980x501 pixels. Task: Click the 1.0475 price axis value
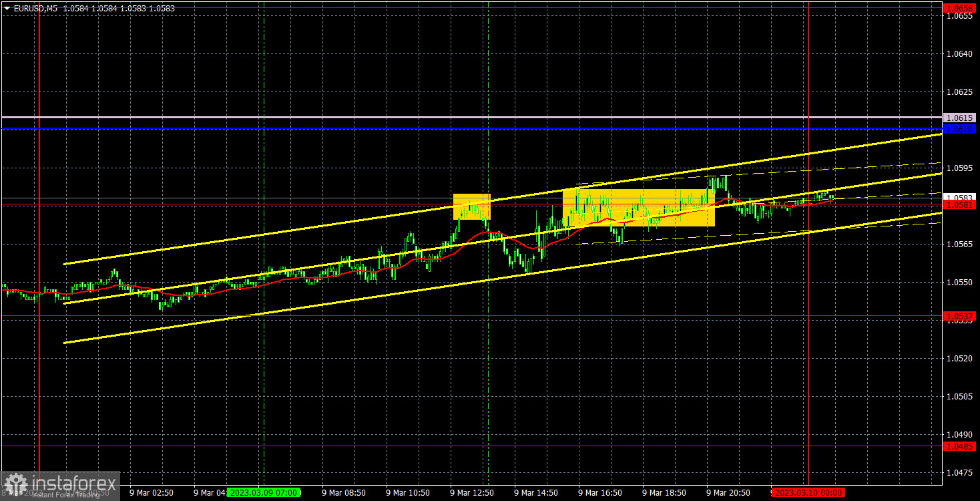(959, 472)
